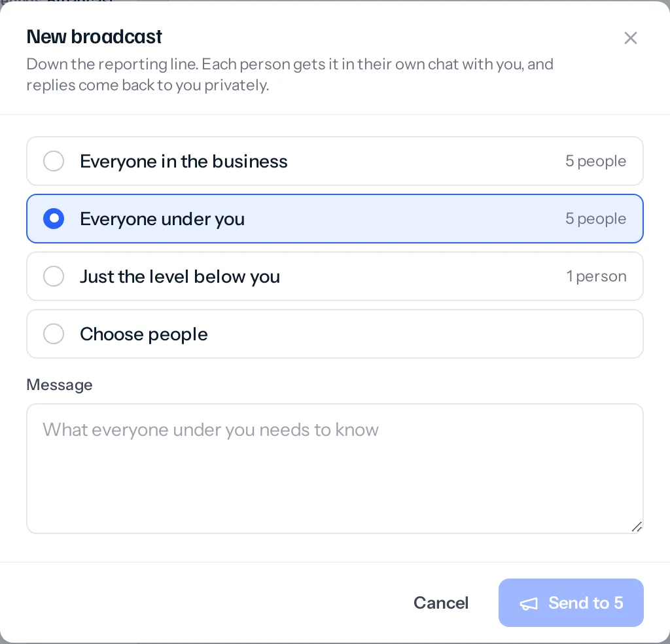670x644 pixels.
Task: Click the 'Message' field label
Action: [60, 385]
